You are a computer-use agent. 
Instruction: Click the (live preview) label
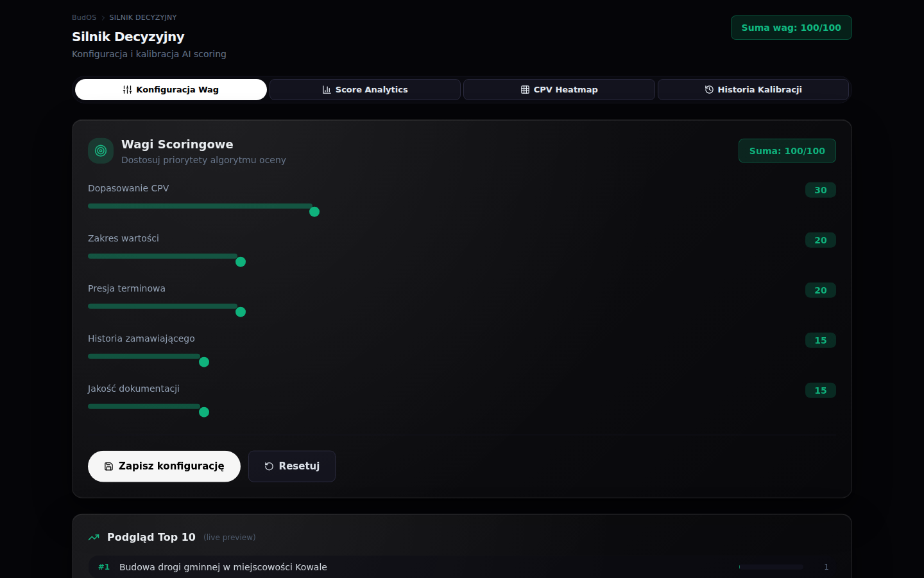(230, 538)
